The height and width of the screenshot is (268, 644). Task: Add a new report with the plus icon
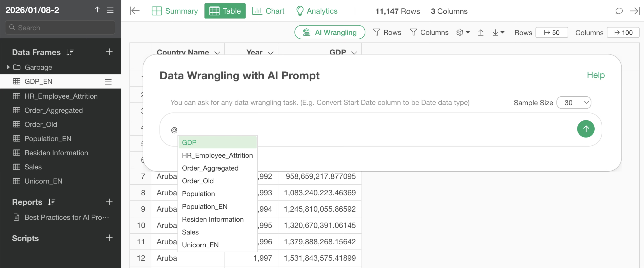[109, 202]
